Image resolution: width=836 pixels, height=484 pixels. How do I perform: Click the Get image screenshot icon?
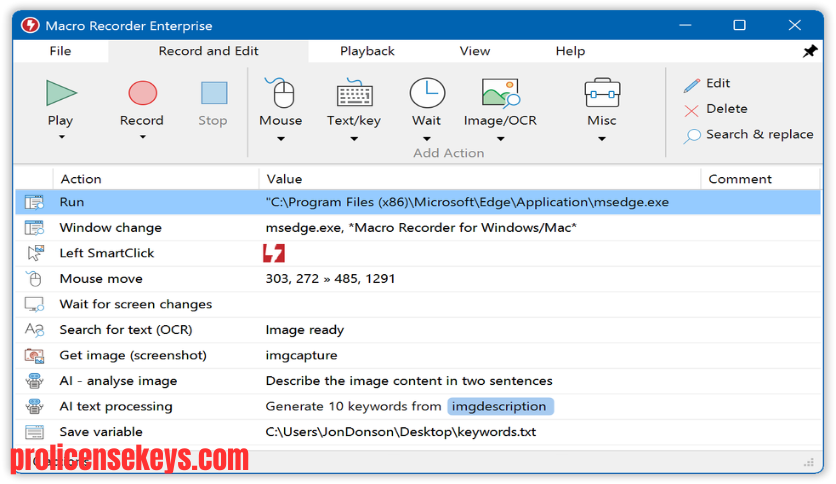(x=34, y=356)
